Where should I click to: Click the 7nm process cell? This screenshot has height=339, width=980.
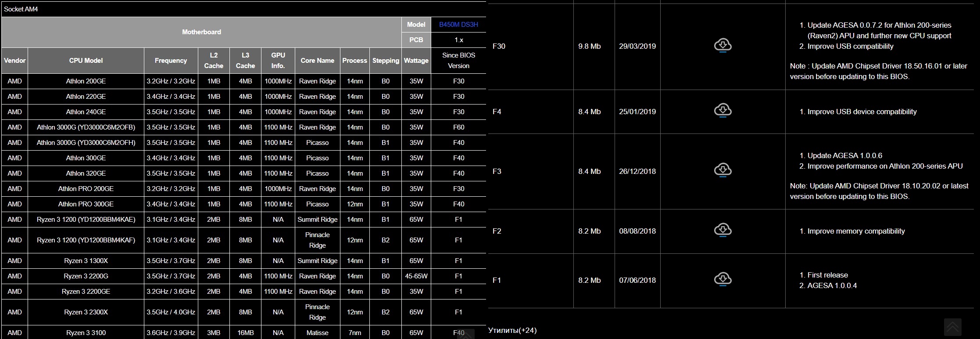[354, 332]
